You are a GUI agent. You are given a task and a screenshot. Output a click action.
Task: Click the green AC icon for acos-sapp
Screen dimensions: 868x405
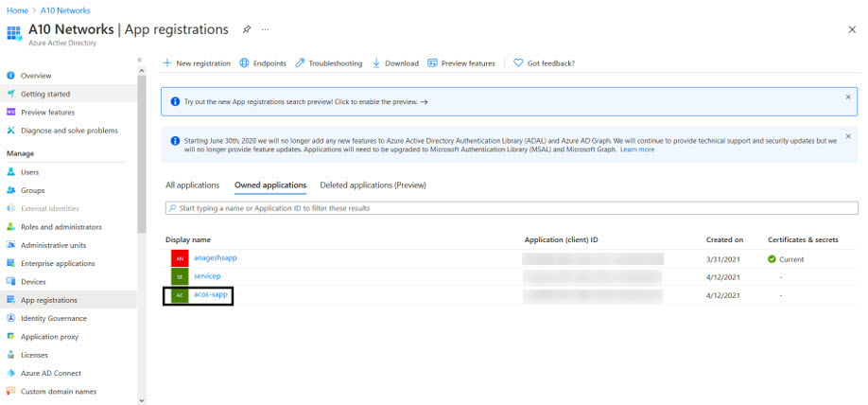pos(180,295)
